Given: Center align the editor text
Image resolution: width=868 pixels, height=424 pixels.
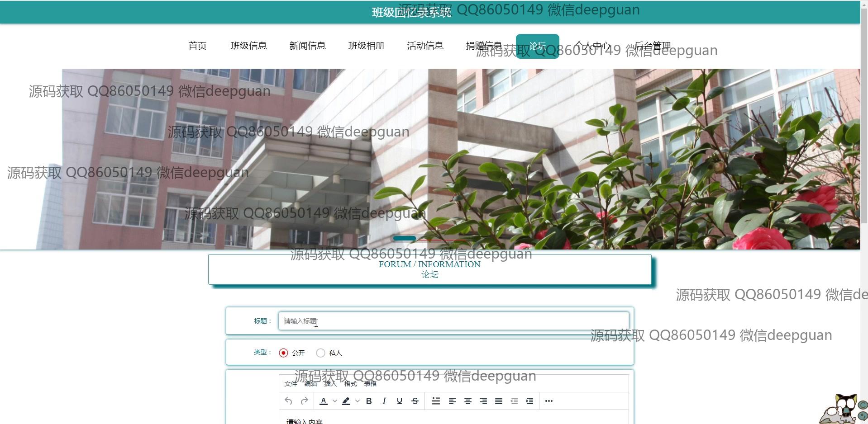Looking at the screenshot, I should [468, 401].
